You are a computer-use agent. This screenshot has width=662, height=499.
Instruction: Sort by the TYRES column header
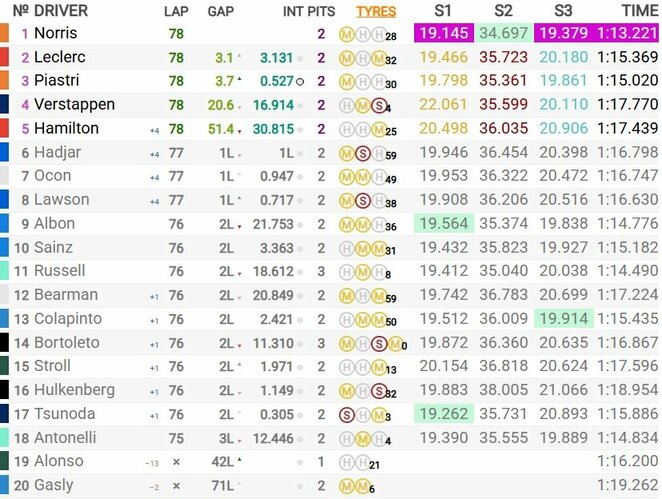[x=376, y=11]
